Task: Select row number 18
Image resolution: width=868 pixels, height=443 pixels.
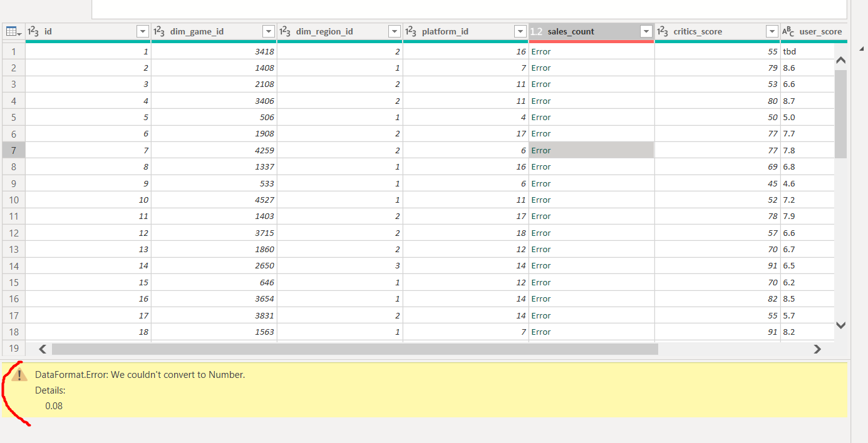Action: click(x=14, y=332)
